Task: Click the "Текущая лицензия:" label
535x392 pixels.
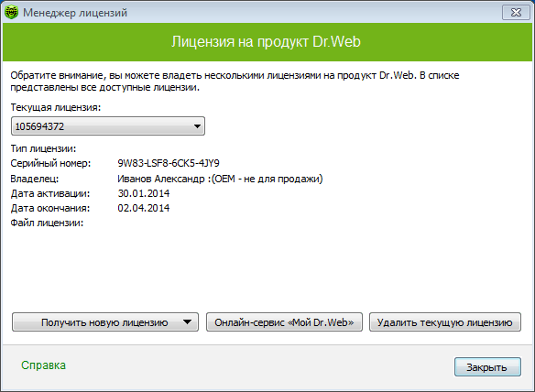Action: (x=56, y=107)
